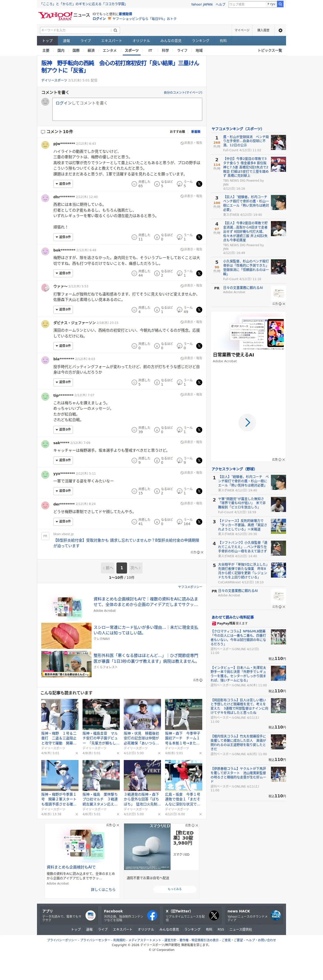Click もっとみる on スマクリED ad
The height and width of the screenshot is (980, 323).
(x=175, y=889)
